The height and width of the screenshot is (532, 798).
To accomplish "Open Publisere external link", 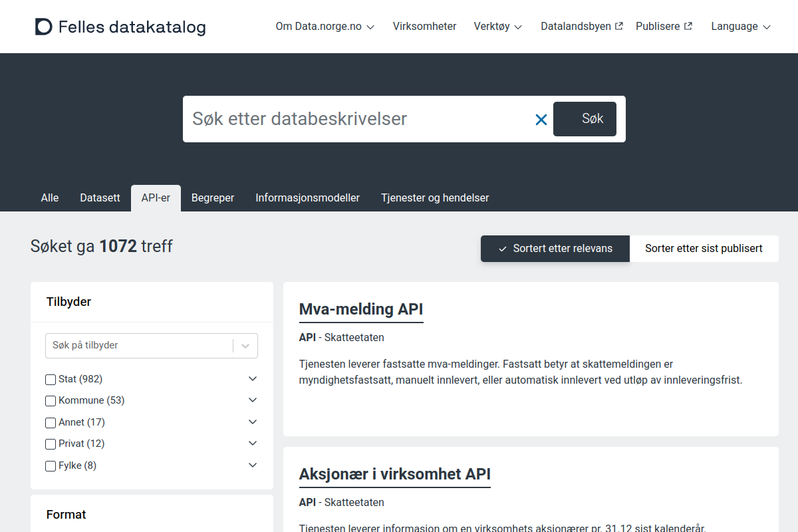I will (x=664, y=27).
